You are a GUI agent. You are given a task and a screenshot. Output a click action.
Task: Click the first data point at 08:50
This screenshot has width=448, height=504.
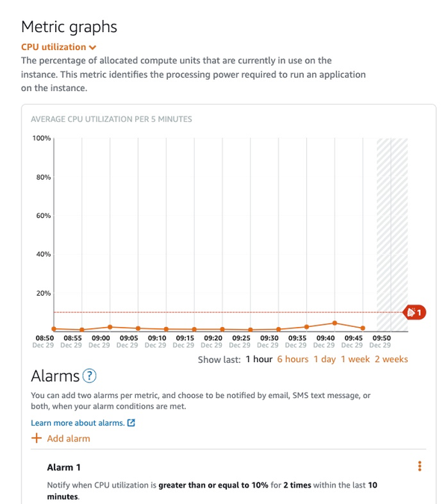(x=54, y=329)
